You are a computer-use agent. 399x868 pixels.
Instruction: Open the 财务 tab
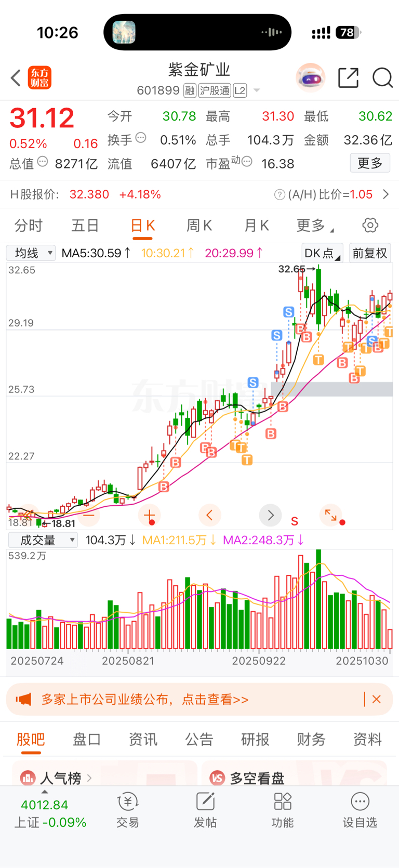(311, 739)
